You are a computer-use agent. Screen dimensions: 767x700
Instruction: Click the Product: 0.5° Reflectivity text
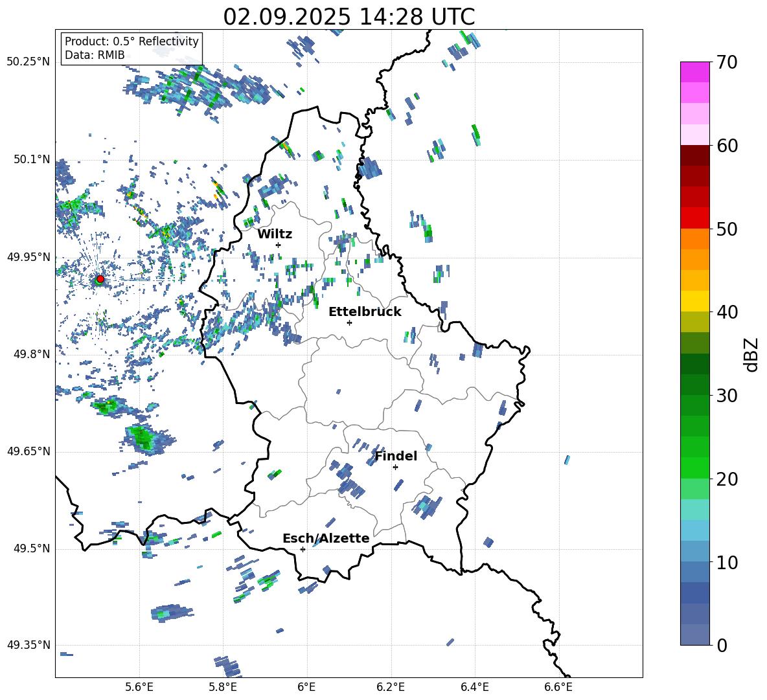pyautogui.click(x=132, y=41)
